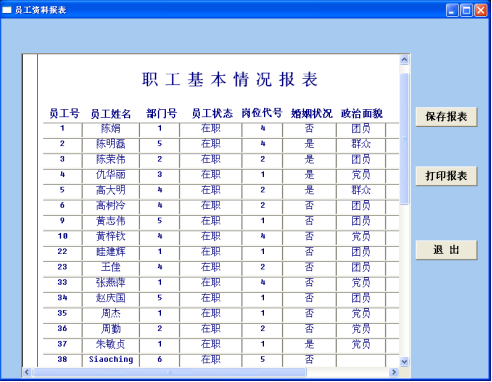Click the report title 职工基本情况报表

(230, 80)
